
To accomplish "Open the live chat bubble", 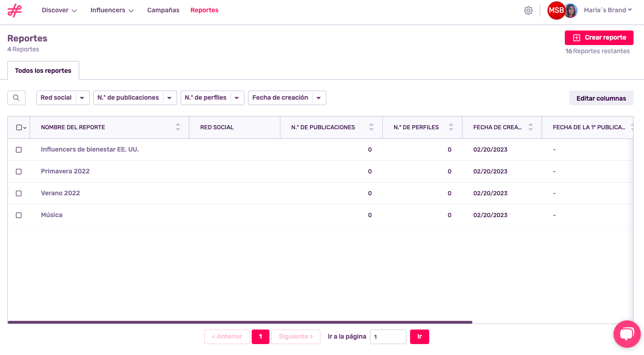I will [627, 335].
